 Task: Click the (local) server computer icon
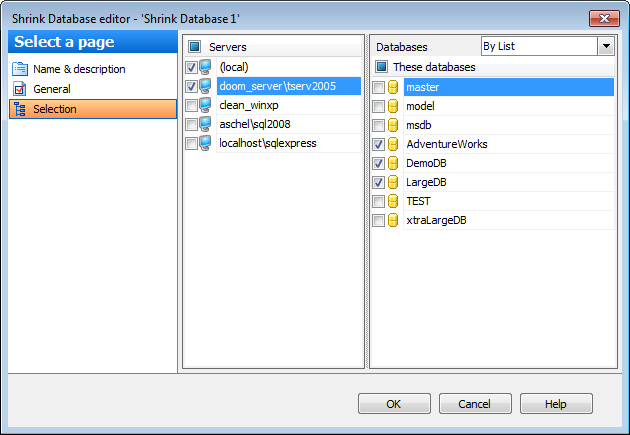point(205,67)
